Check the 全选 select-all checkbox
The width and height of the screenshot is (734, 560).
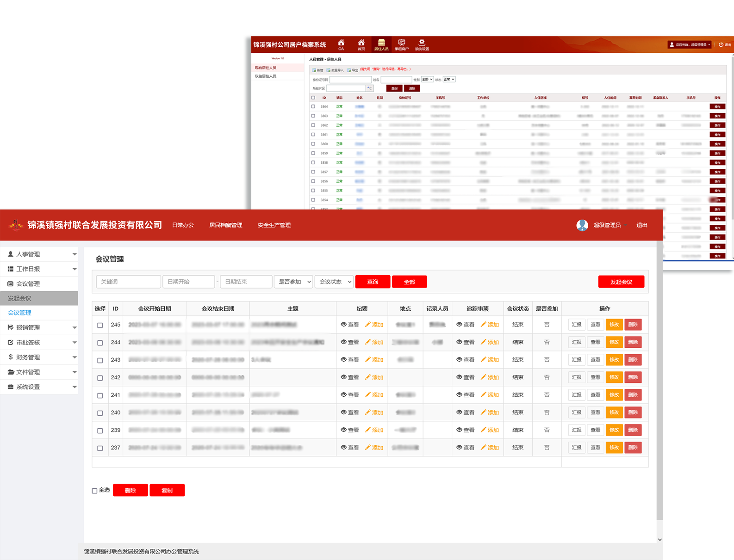(94, 491)
